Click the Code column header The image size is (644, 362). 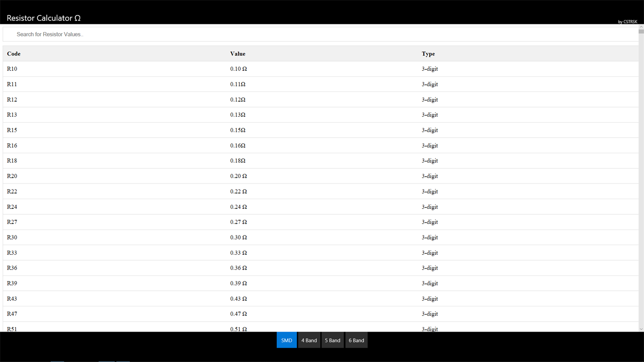click(x=14, y=54)
